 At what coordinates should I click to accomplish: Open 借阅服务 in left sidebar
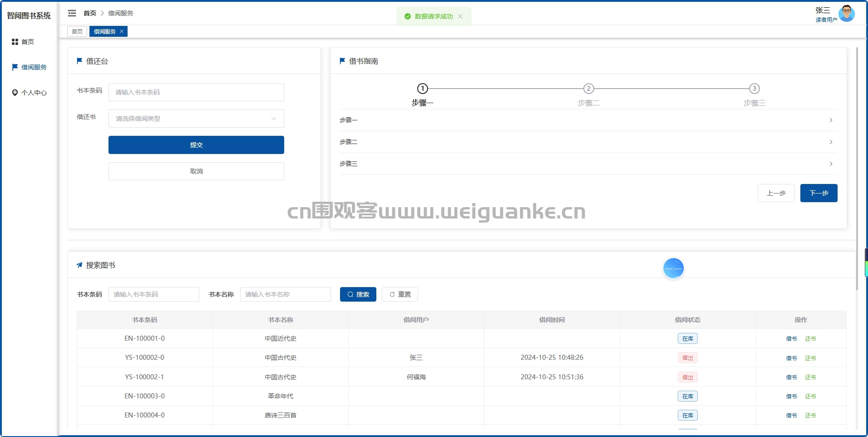tap(29, 67)
